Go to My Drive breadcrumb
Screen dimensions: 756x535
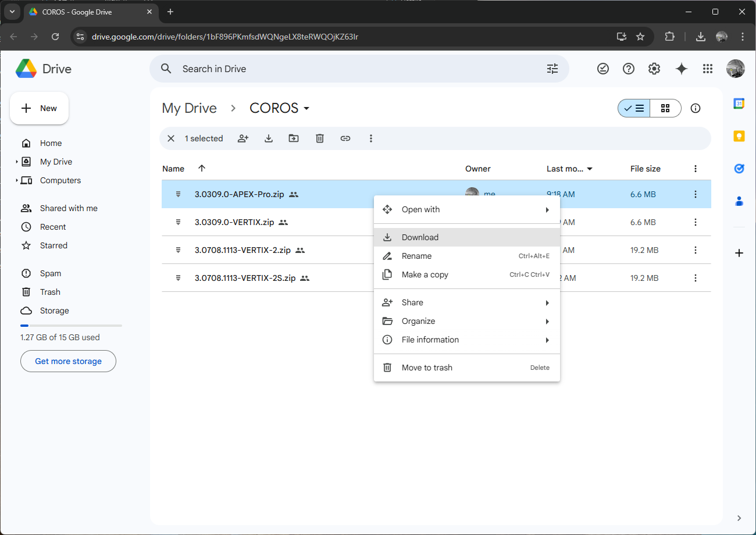[x=189, y=108]
